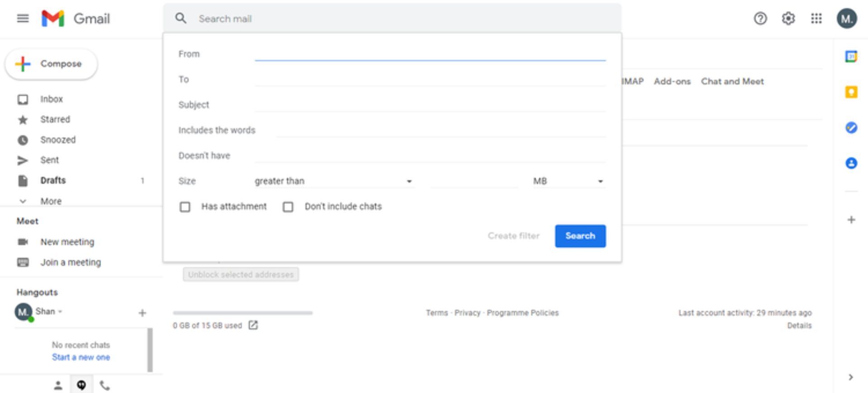Open Google Calendar side panel icon
The image size is (868, 393).
[851, 57]
